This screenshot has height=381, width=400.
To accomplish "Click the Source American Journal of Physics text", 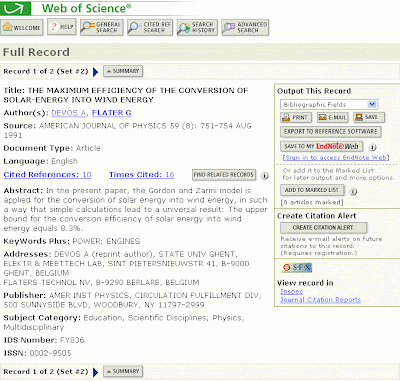I will tap(127, 131).
